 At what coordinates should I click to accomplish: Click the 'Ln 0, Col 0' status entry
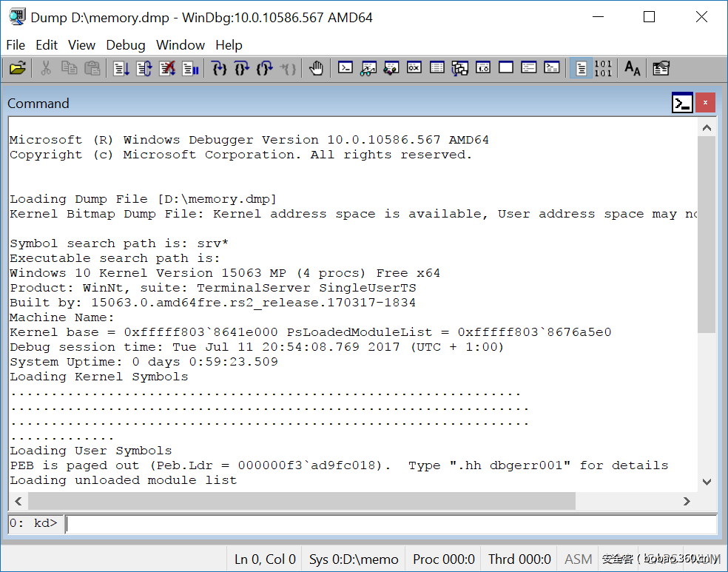tap(265, 559)
